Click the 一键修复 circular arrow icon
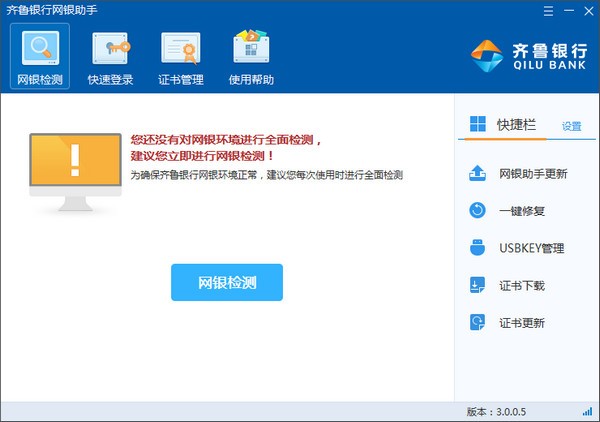Viewport: 600px width, 422px height. [478, 210]
